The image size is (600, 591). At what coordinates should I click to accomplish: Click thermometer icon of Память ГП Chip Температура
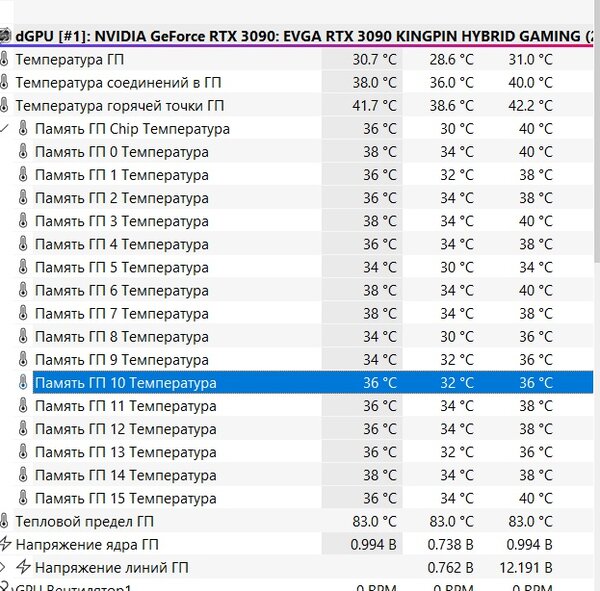click(x=23, y=129)
